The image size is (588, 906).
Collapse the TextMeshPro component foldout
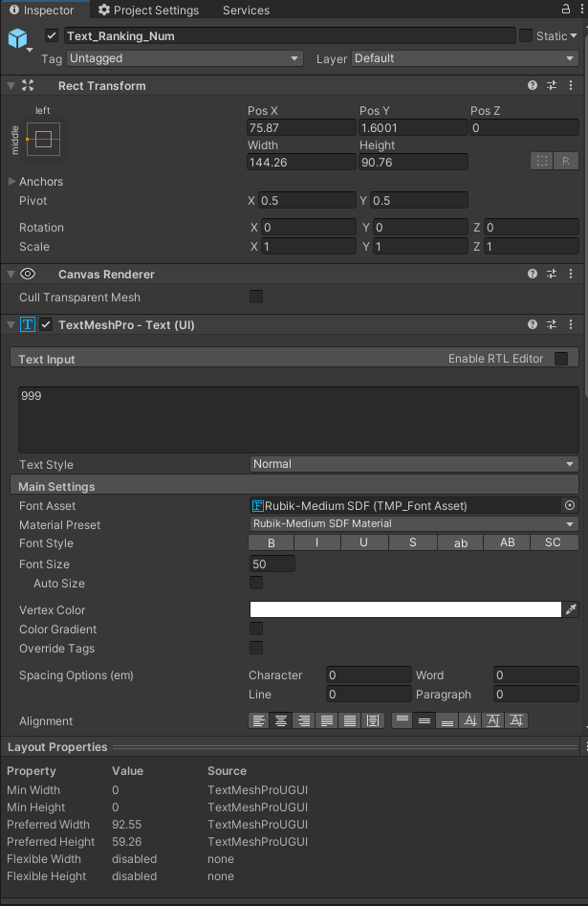11,324
